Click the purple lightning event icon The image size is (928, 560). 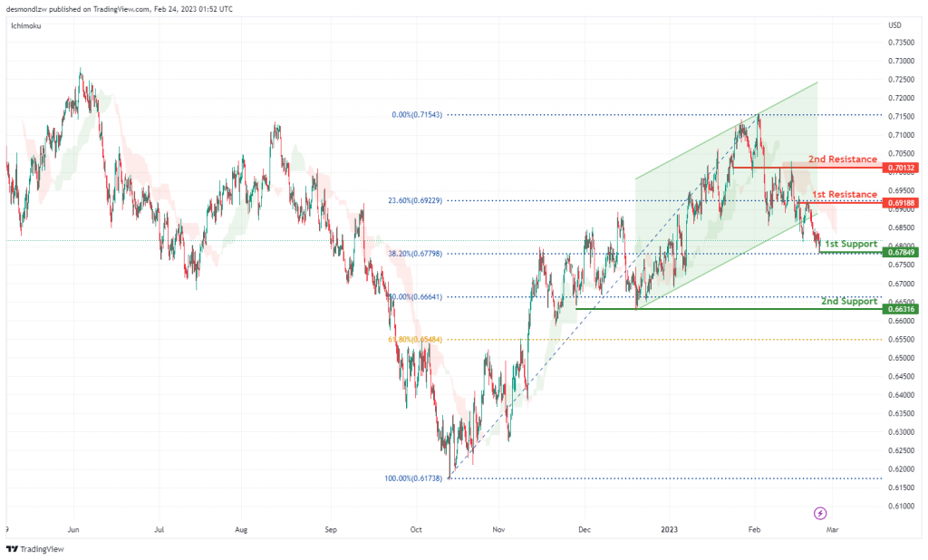pyautogui.click(x=819, y=513)
